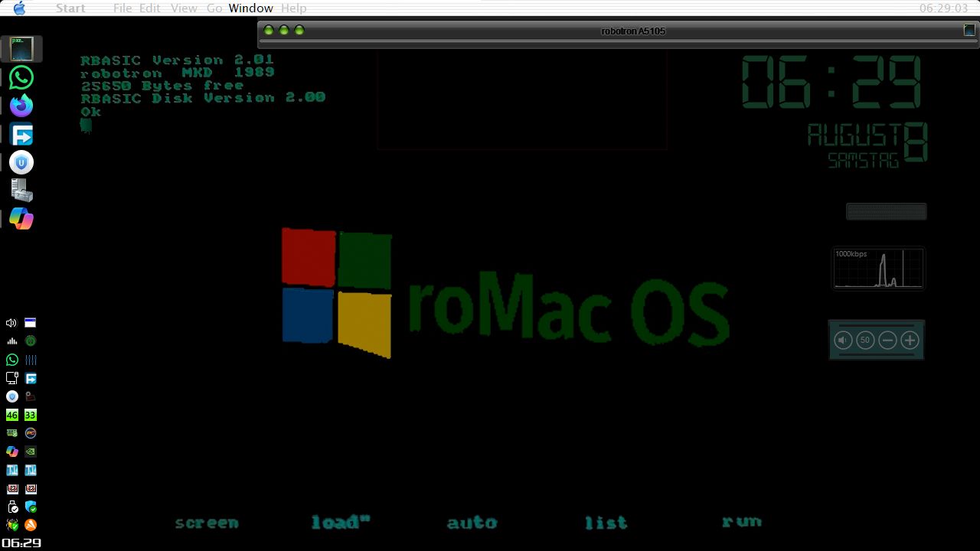Click the round PC tray icon
This screenshot has height=551, width=980.
[x=31, y=433]
